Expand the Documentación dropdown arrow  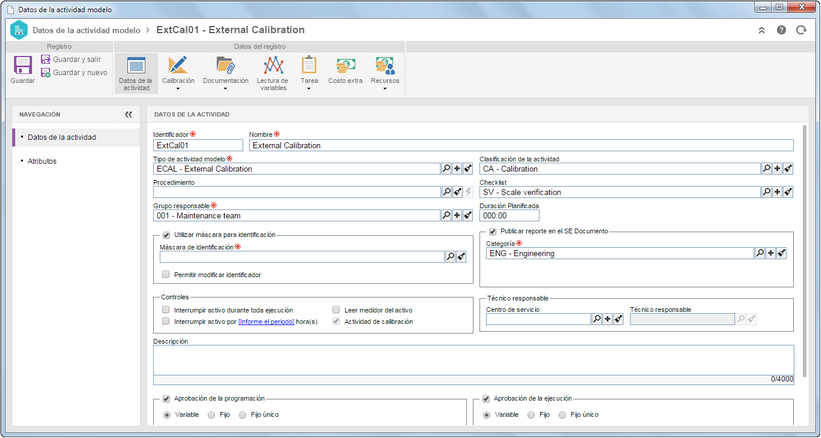pos(226,88)
